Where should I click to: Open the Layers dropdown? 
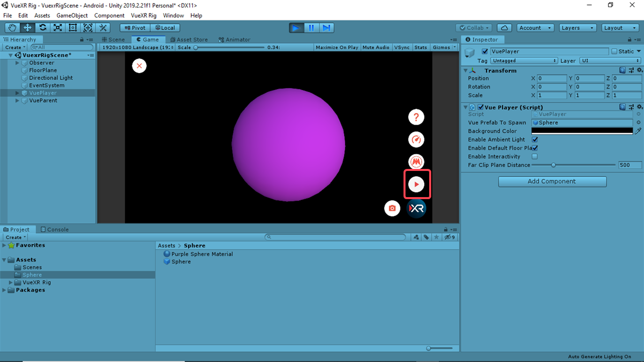578,28
